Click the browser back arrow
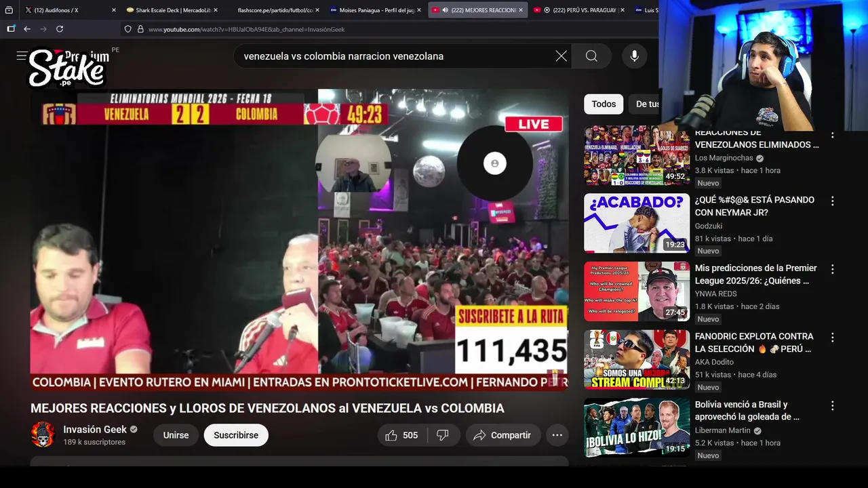The image size is (868, 488). pyautogui.click(x=27, y=29)
